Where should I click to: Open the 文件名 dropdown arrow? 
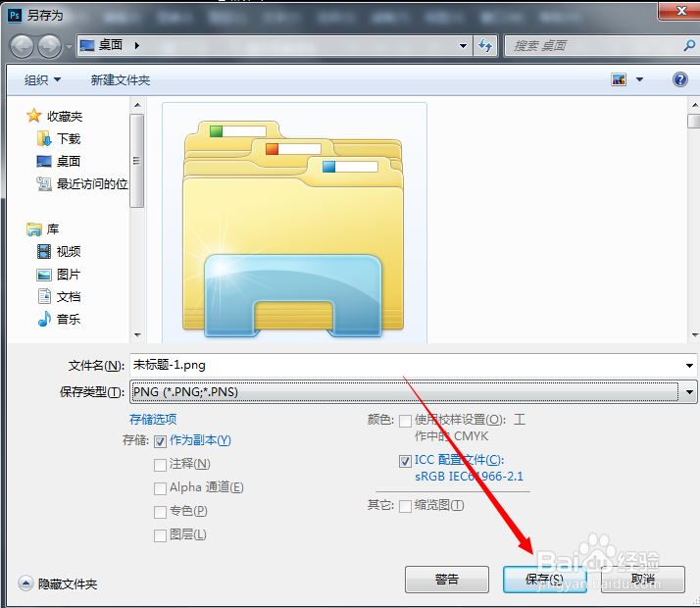tap(689, 366)
